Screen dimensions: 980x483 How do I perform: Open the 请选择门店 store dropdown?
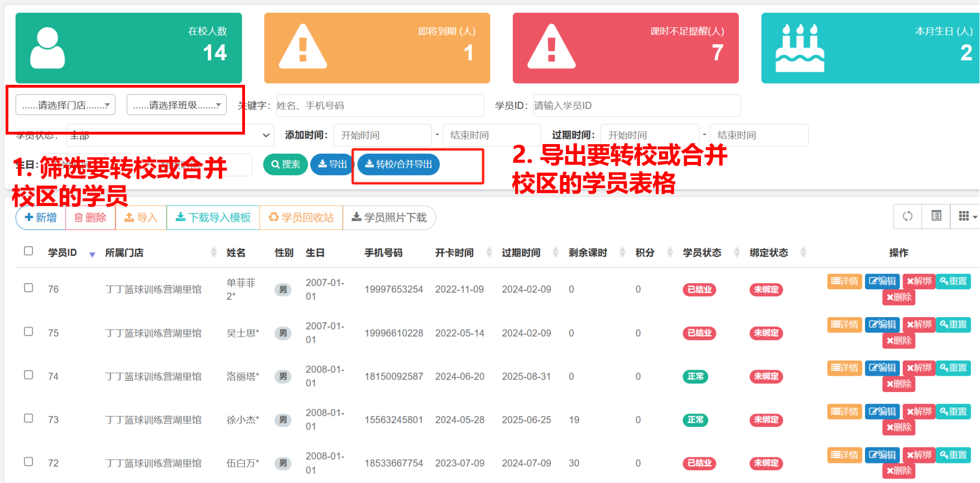pyautogui.click(x=65, y=105)
